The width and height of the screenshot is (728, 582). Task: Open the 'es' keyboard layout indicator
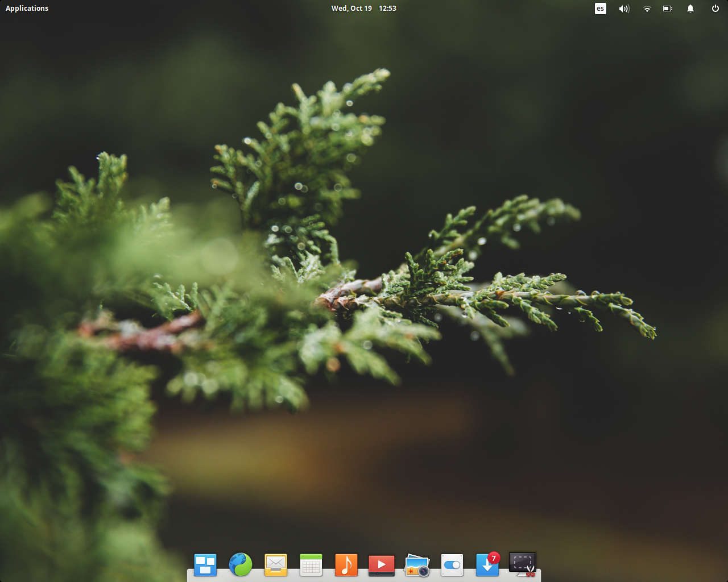click(x=601, y=9)
